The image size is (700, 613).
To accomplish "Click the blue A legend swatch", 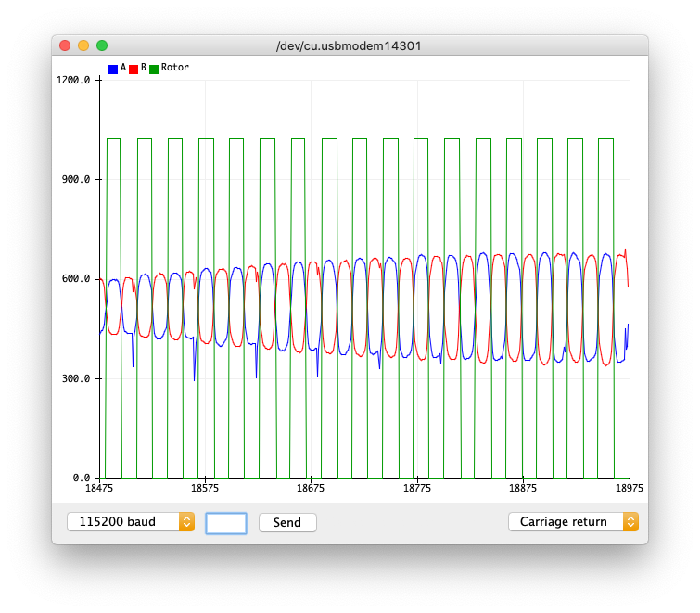I will click(113, 69).
